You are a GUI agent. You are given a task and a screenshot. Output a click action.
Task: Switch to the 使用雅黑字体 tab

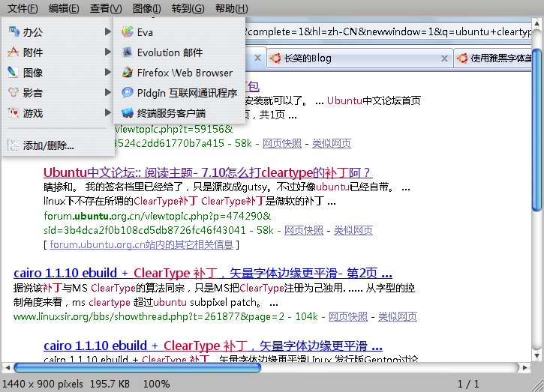[x=493, y=58]
